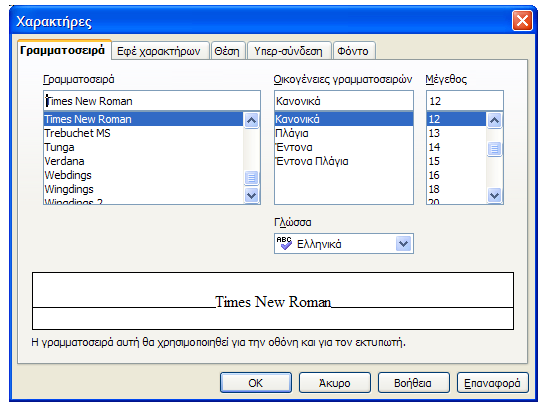Click the size list scrollbar thumb
Image resolution: width=549 pixels, height=416 pixels.
pyautogui.click(x=494, y=149)
